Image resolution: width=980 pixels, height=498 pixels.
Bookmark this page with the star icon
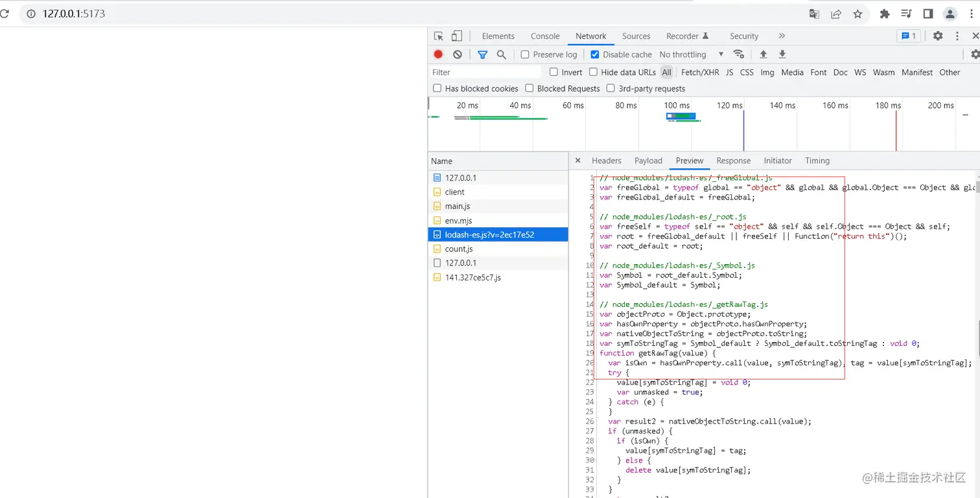point(857,14)
